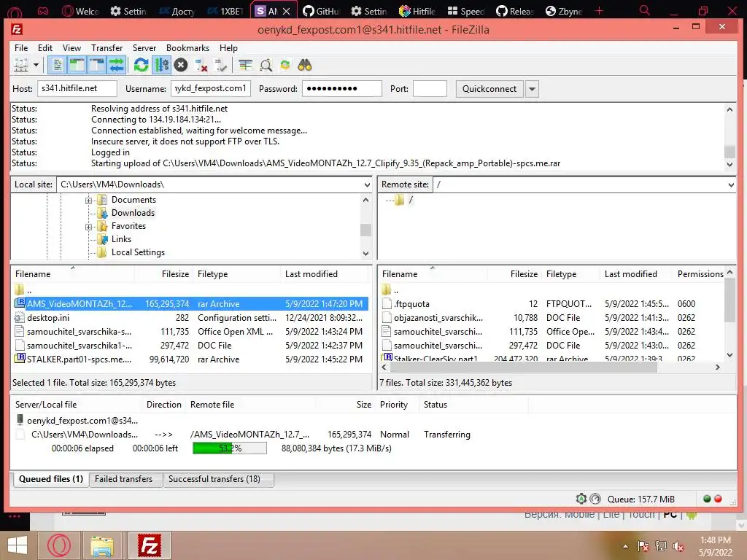This screenshot has height=560, width=747.
Task: Open the Server menu
Action: 144,48
